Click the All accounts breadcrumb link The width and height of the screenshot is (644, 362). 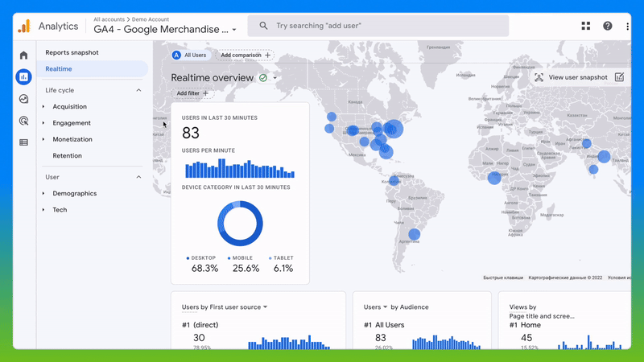(109, 19)
